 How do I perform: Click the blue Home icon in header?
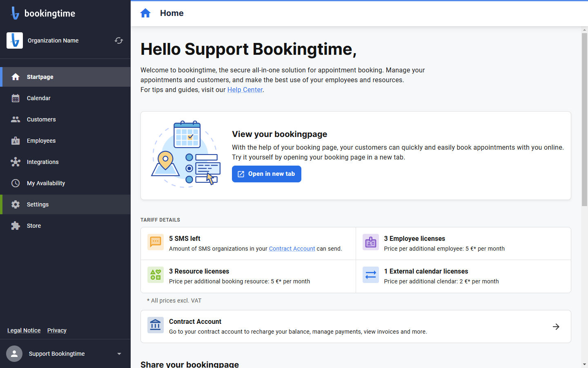tap(145, 13)
